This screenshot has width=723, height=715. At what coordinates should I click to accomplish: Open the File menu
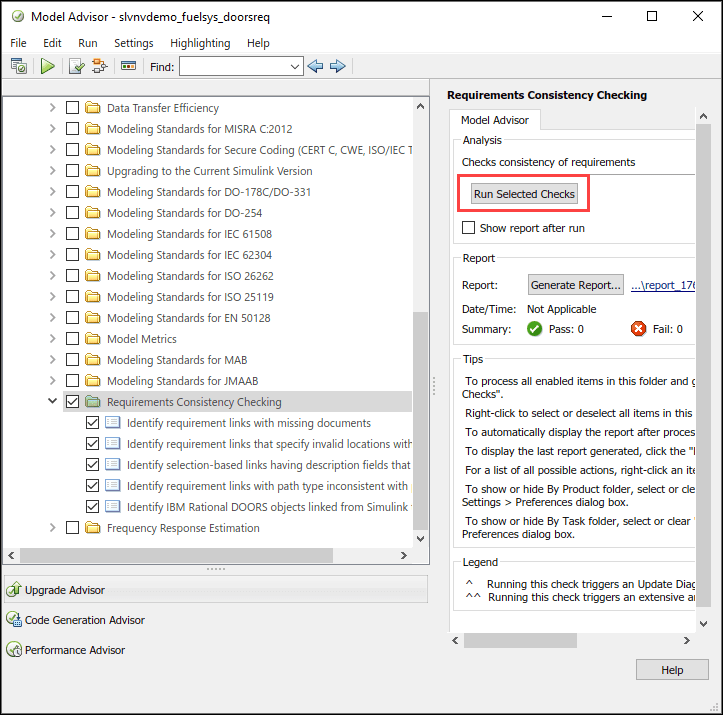click(18, 43)
